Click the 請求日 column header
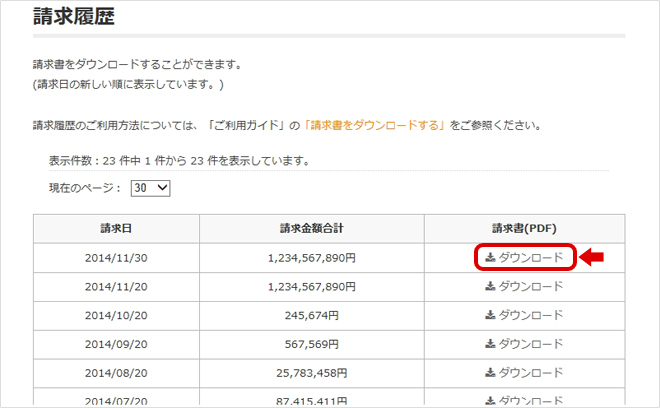Image resolution: width=660 pixels, height=408 pixels. click(116, 228)
